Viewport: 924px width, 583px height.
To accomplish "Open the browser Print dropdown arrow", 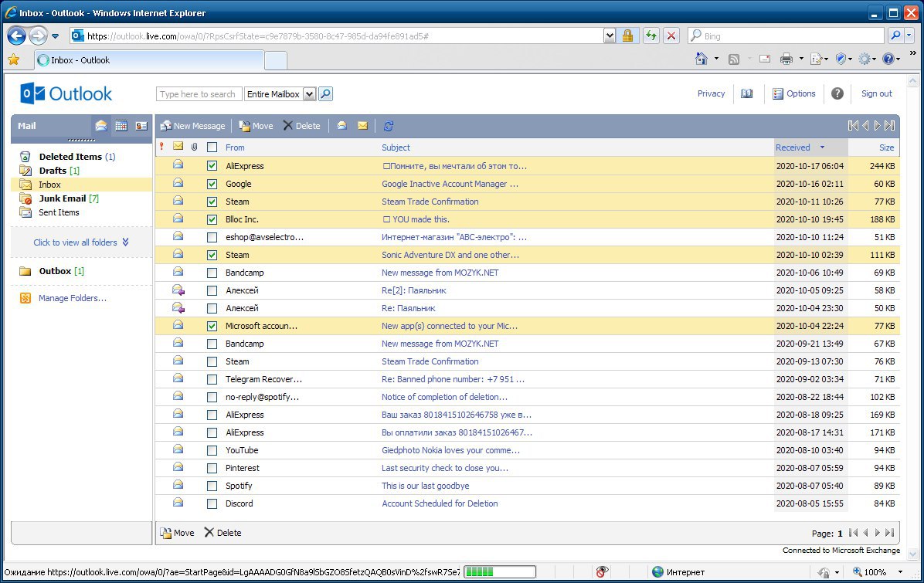I will click(801, 59).
